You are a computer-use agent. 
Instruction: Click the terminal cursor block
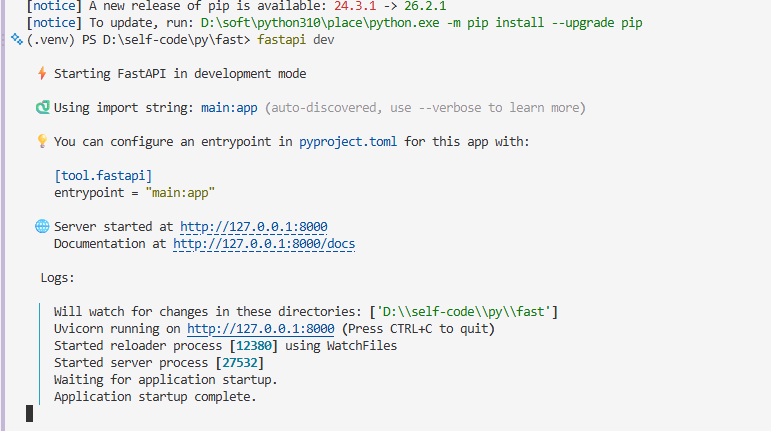30,414
